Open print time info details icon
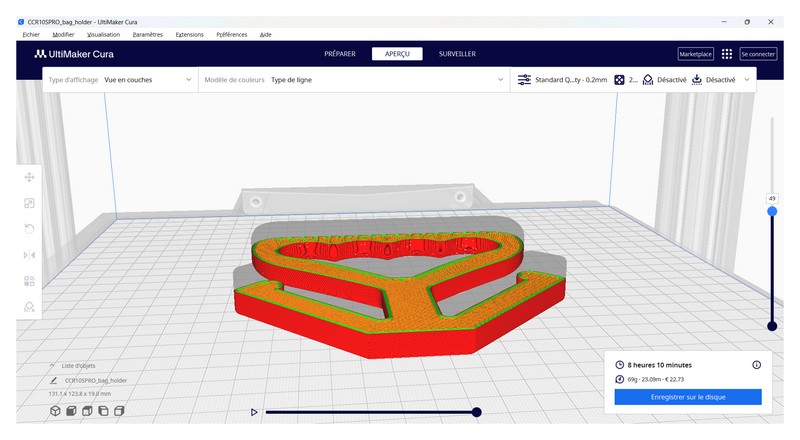Screen dimensions: 800x440 pos(756,365)
